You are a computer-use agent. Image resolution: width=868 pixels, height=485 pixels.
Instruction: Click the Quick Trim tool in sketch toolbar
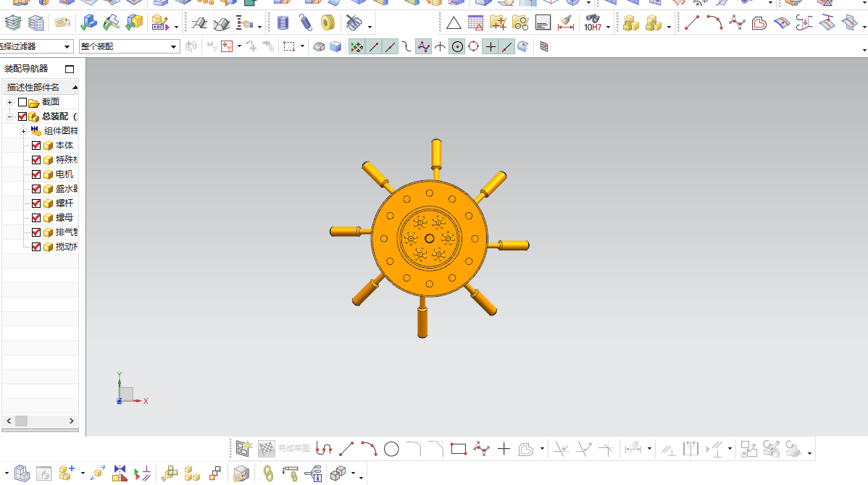point(562,449)
